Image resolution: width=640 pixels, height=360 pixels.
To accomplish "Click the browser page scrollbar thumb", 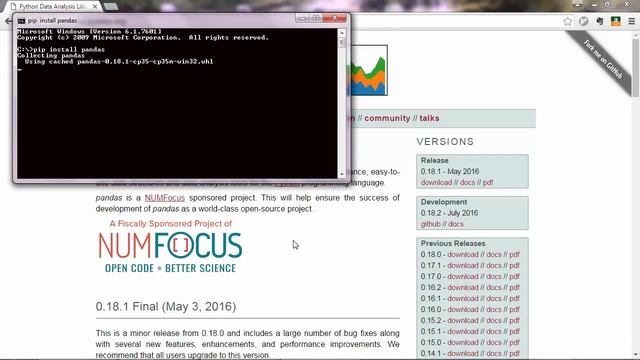I will click(x=636, y=68).
